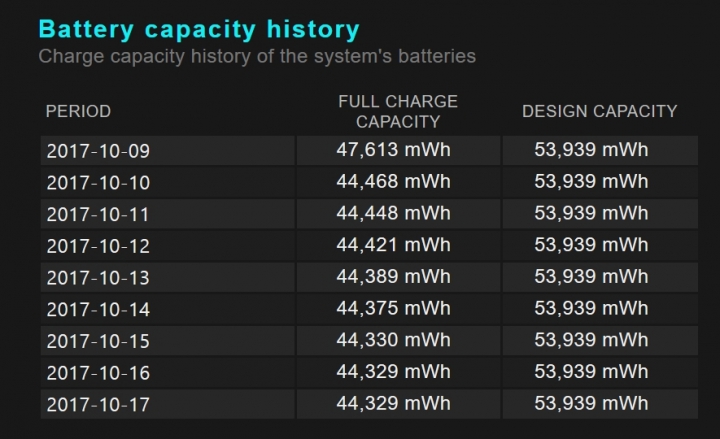Click the full charge value 47,613 mWh
This screenshot has width=720, height=439.
pyautogui.click(x=394, y=150)
